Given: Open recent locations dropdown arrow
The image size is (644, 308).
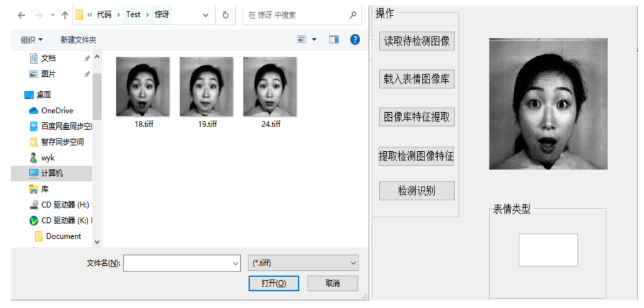Looking at the screenshot, I should click(53, 15).
